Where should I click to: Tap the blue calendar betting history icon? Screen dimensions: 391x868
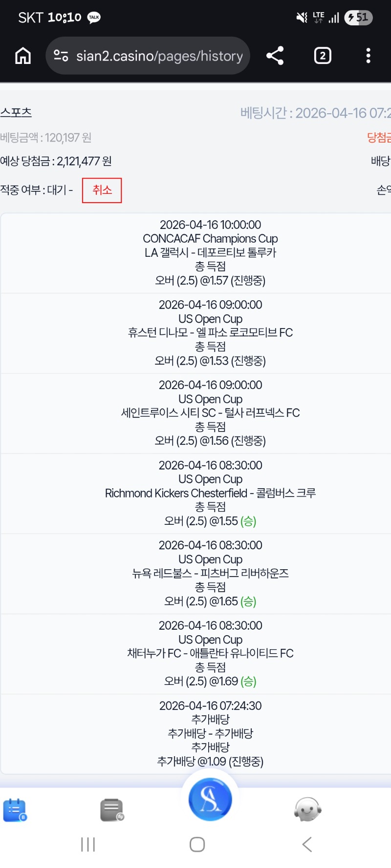coord(15,810)
